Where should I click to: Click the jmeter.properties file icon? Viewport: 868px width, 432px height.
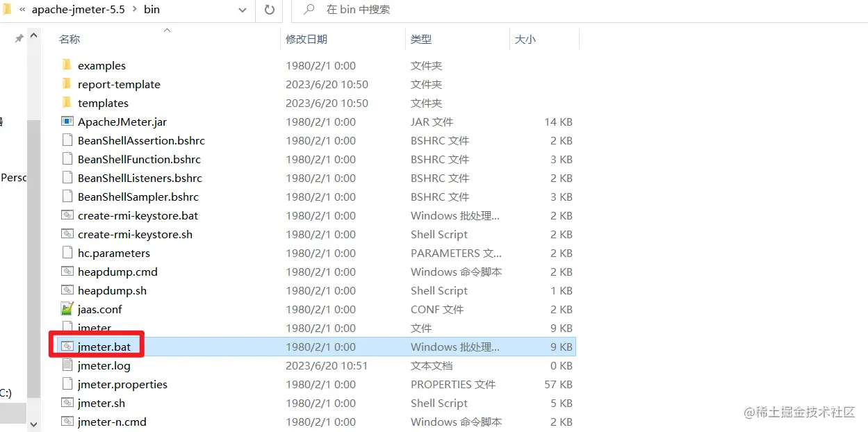click(x=67, y=384)
